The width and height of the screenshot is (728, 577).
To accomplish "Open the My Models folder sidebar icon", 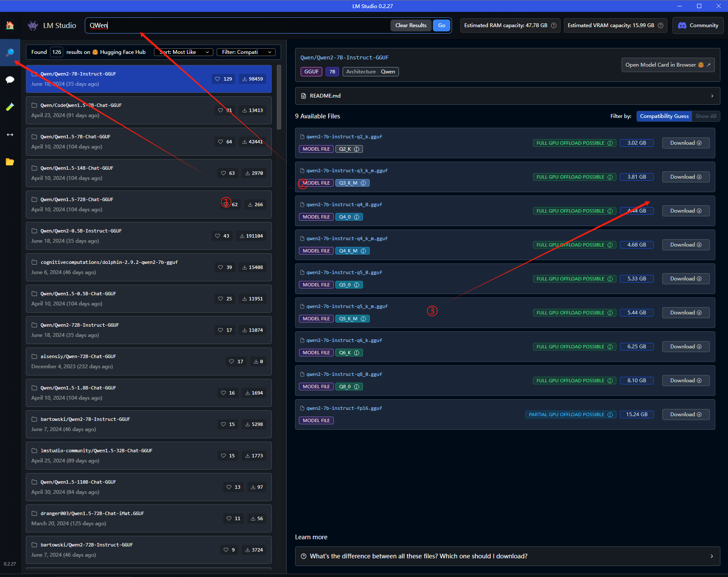I will click(10, 162).
